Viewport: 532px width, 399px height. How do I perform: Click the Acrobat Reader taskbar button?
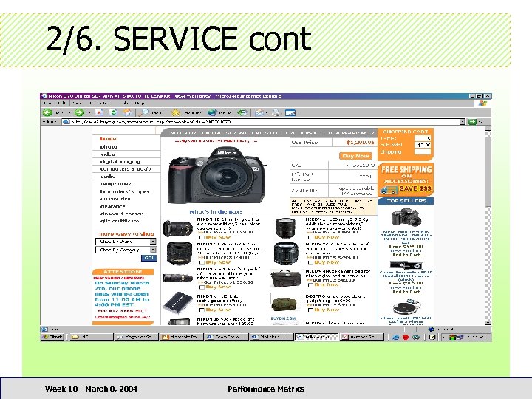click(x=362, y=337)
